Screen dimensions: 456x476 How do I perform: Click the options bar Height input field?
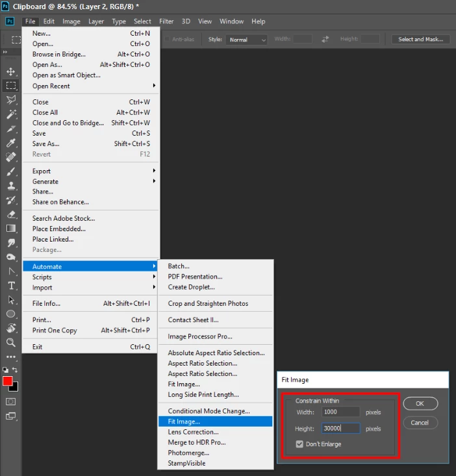coord(370,39)
